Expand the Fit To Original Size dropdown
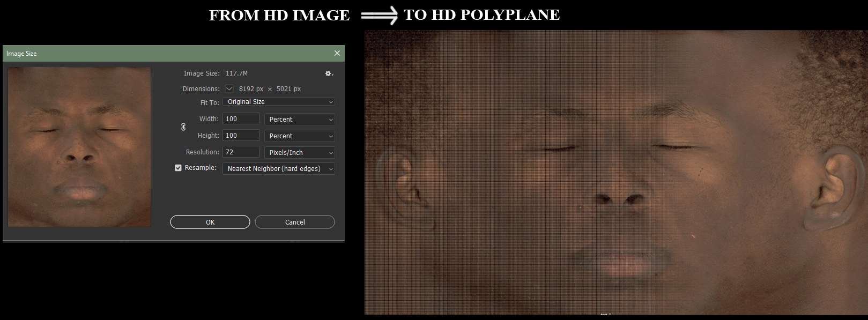Viewport: 868px width, 320px height. [279, 102]
